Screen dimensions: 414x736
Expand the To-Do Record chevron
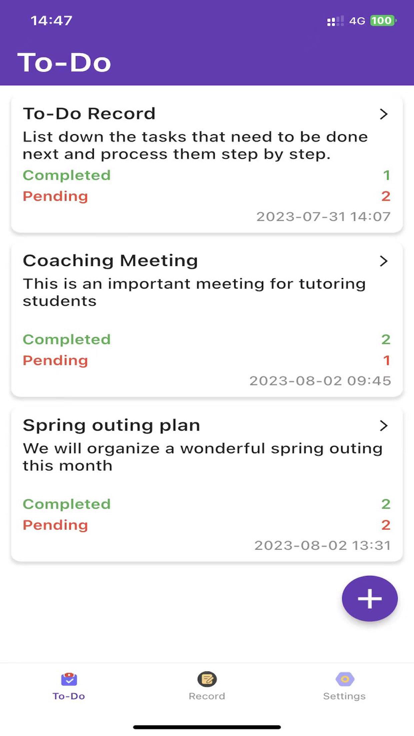pos(384,114)
